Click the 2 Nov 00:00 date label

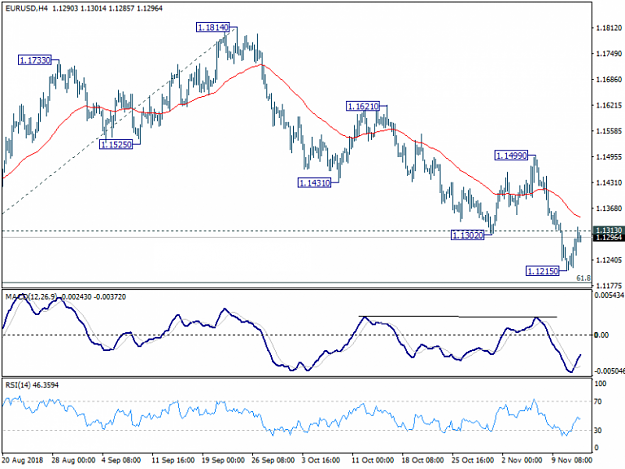pyautogui.click(x=522, y=460)
